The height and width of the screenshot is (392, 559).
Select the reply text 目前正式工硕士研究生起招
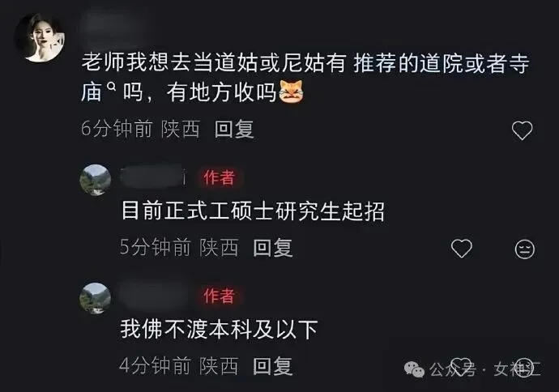(x=253, y=211)
